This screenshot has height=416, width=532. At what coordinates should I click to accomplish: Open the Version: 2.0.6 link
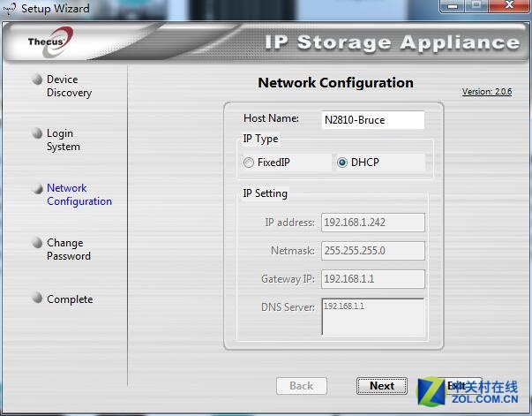(487, 91)
